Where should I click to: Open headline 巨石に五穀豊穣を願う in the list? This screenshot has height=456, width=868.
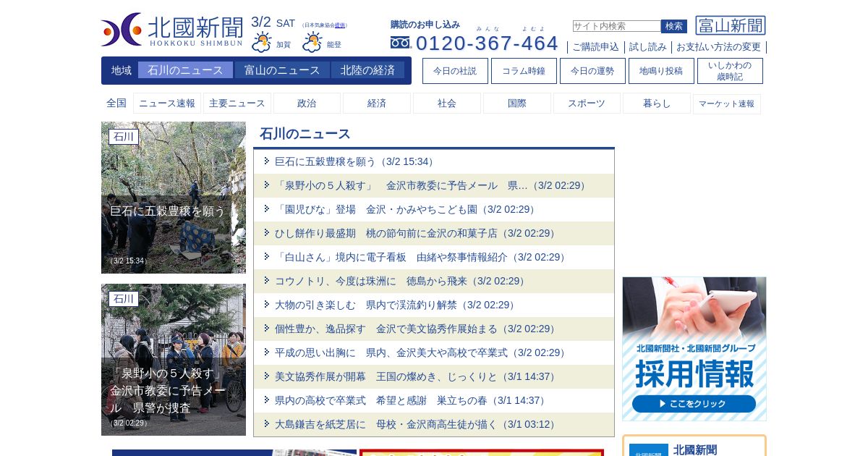tap(354, 161)
